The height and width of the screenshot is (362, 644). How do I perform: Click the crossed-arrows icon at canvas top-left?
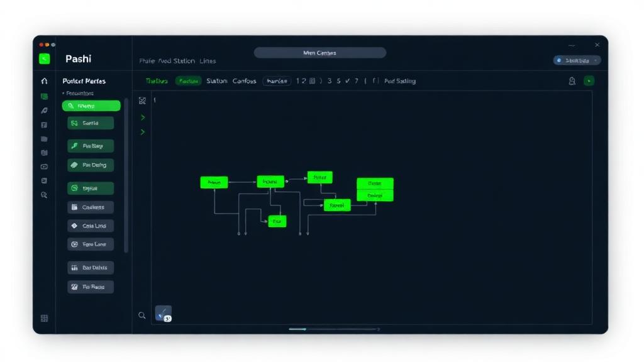(142, 101)
